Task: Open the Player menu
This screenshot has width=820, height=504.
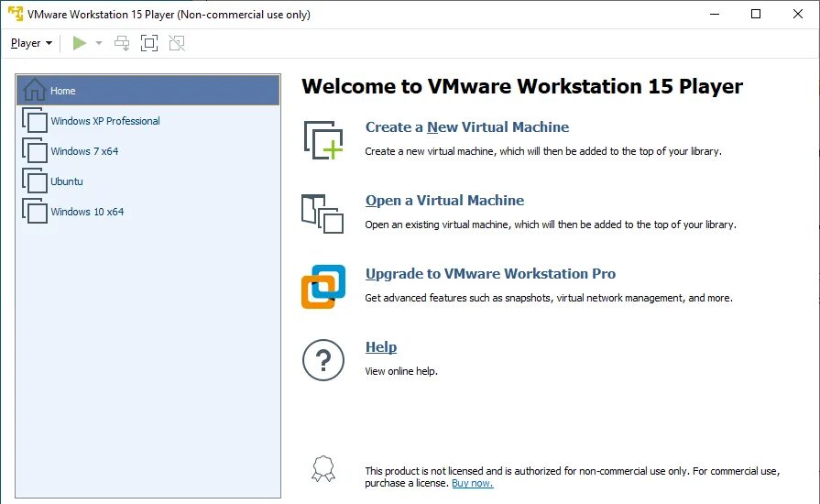Action: point(31,43)
